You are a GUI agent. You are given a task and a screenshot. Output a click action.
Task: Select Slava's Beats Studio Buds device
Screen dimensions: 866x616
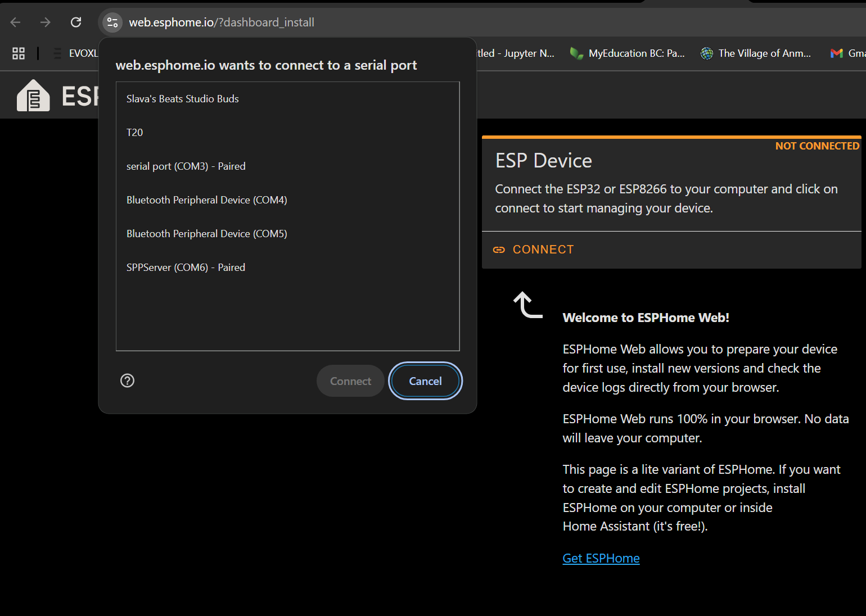coord(183,99)
